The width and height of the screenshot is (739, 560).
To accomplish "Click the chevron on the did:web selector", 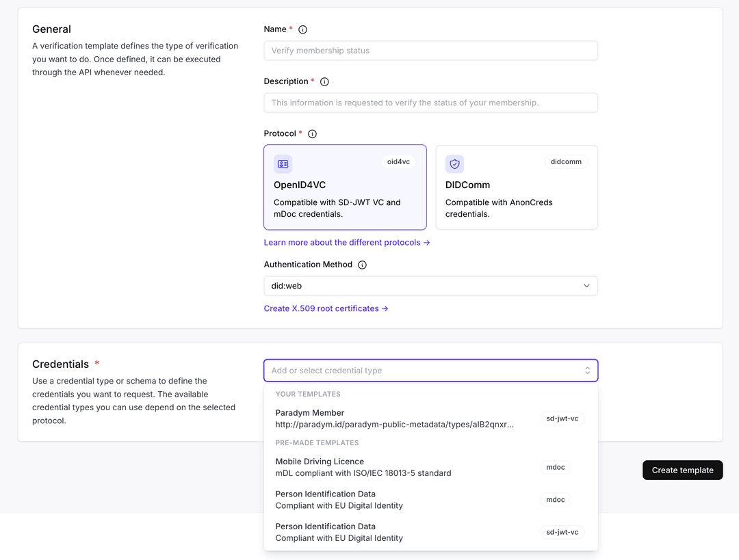I will click(587, 286).
